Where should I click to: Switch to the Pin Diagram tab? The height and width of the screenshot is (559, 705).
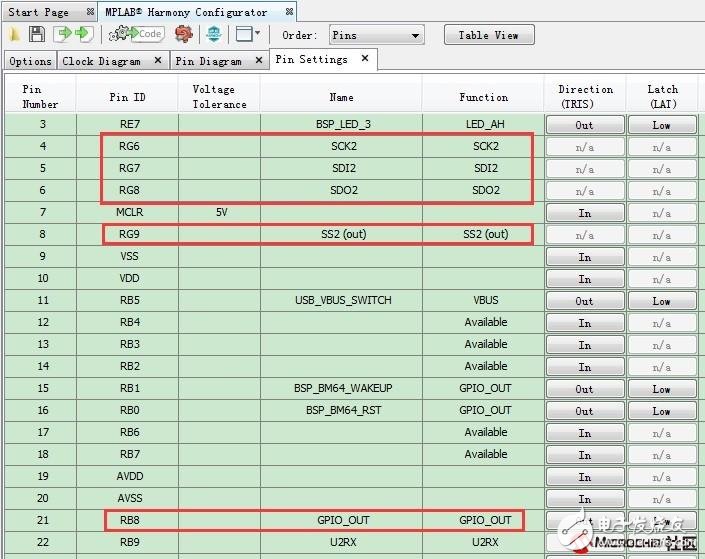(x=208, y=61)
